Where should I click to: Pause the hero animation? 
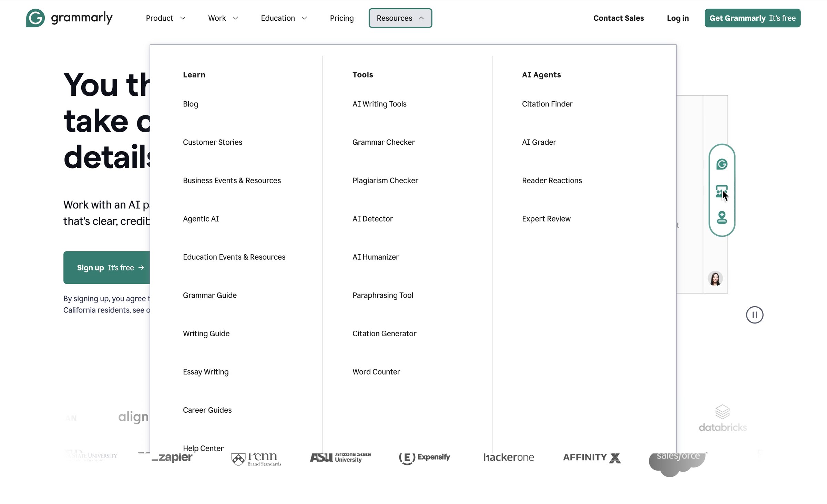click(x=755, y=315)
